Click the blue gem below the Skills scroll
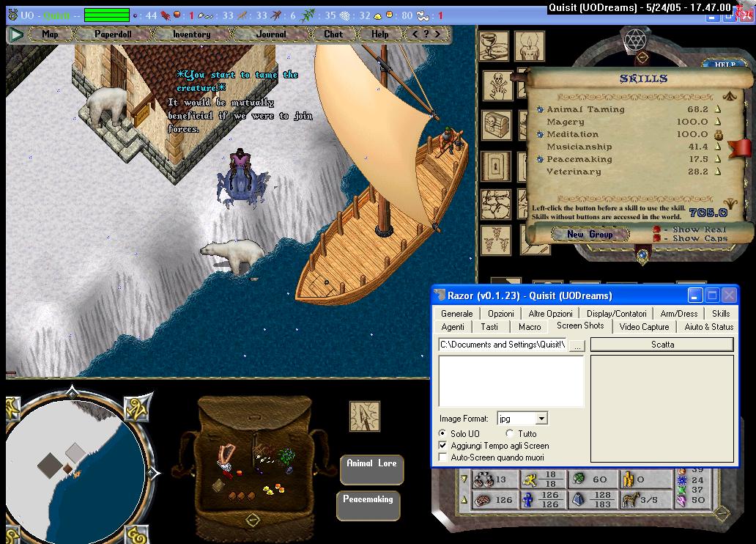The image size is (756, 544). pyautogui.click(x=642, y=254)
